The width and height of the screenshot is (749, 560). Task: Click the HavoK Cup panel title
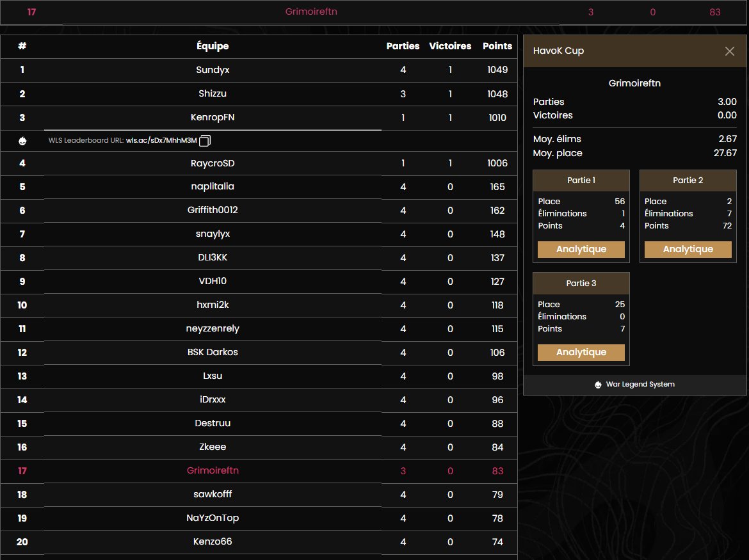(558, 51)
